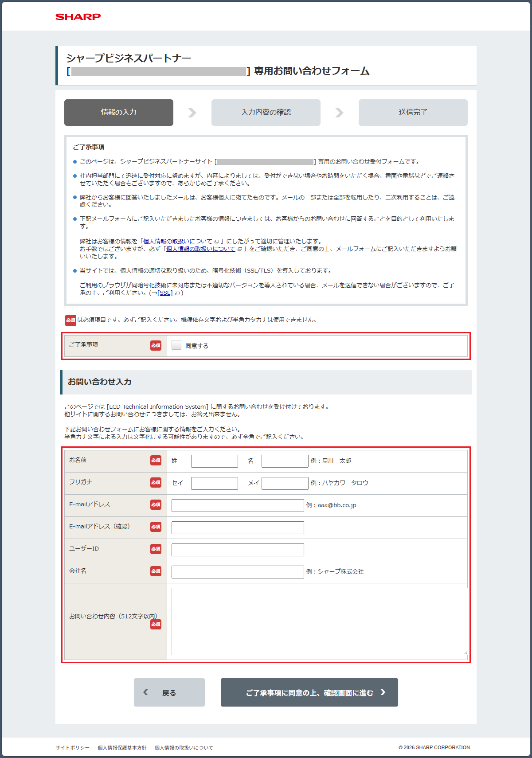Click the example text 例：aaa@bb.co.jp

click(331, 505)
